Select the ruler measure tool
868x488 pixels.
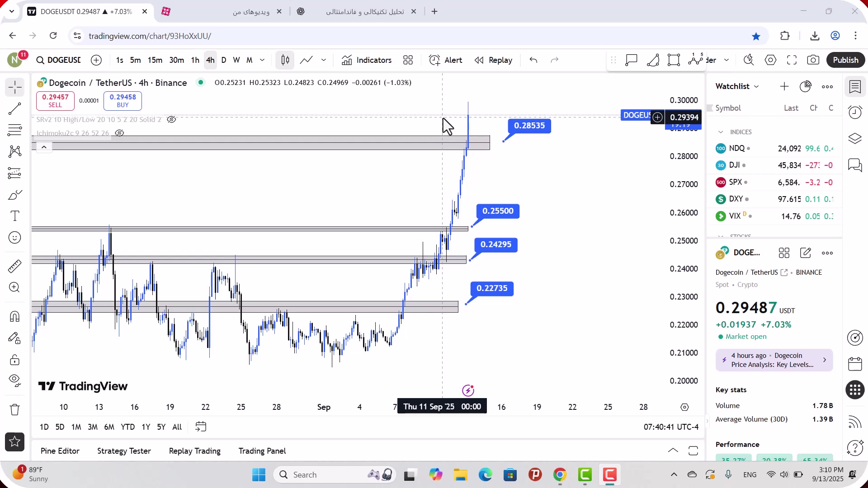click(15, 266)
